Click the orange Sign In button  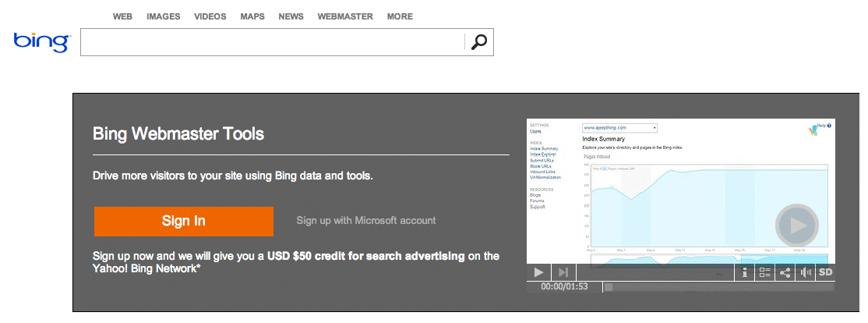184,221
